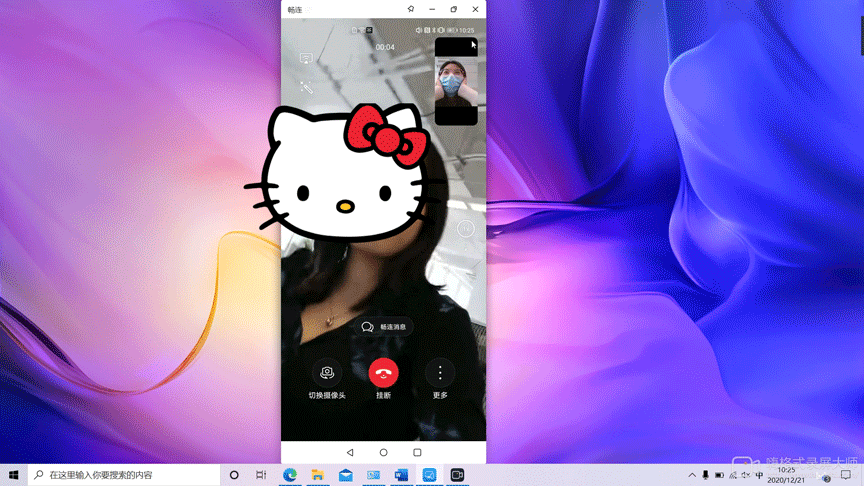The width and height of the screenshot is (864, 486).
Task: Open the beauty effects magic wand
Action: coord(306,87)
